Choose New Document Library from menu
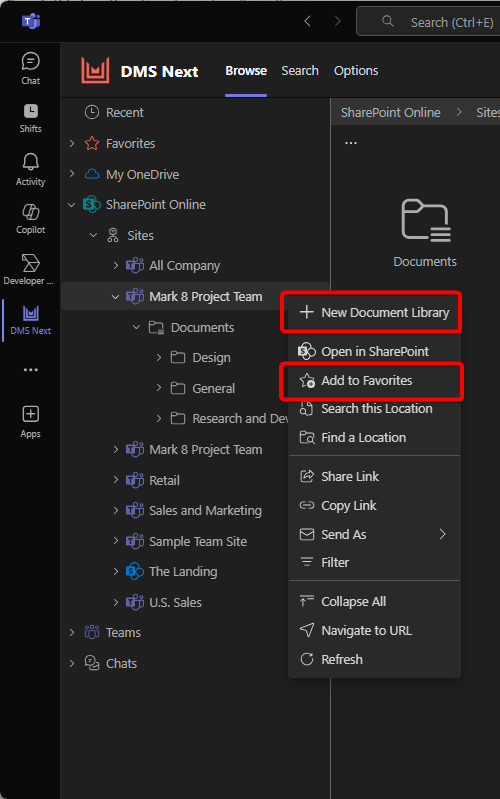 click(x=375, y=312)
